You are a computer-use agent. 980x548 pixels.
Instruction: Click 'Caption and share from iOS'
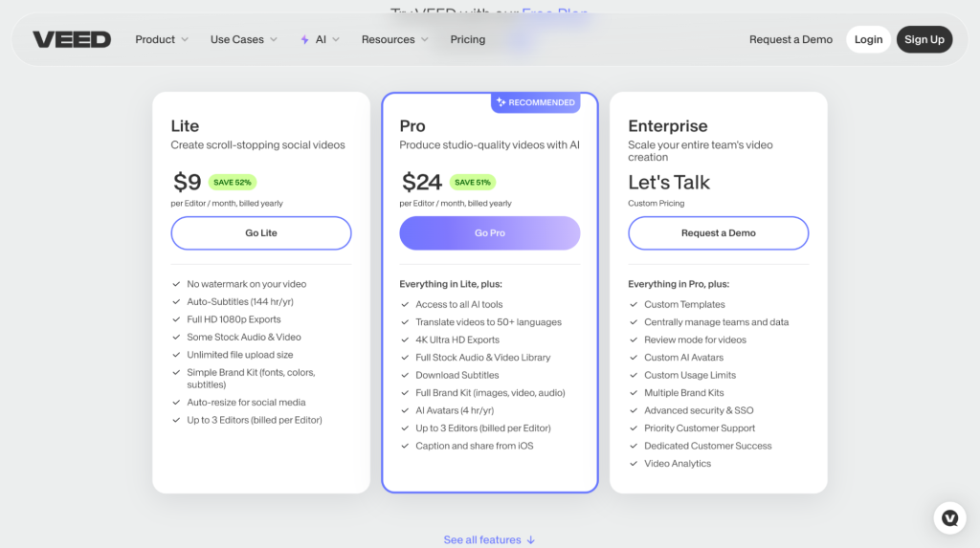475,447
